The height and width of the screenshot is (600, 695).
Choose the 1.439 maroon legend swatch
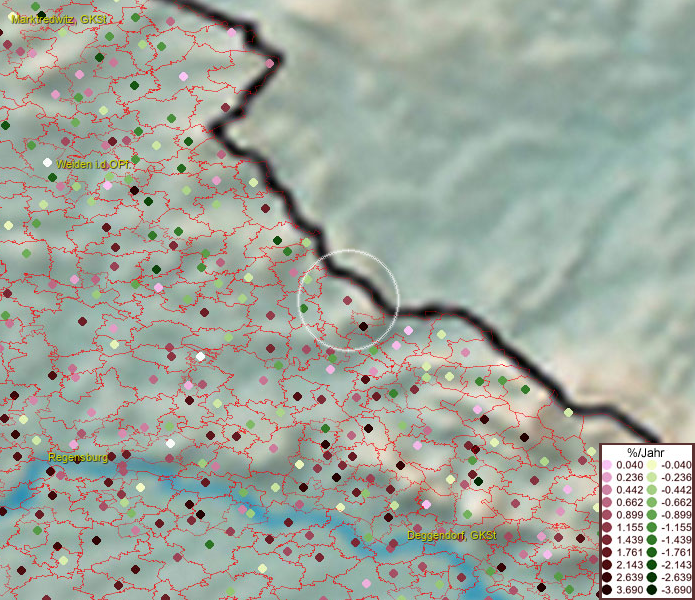(607, 540)
